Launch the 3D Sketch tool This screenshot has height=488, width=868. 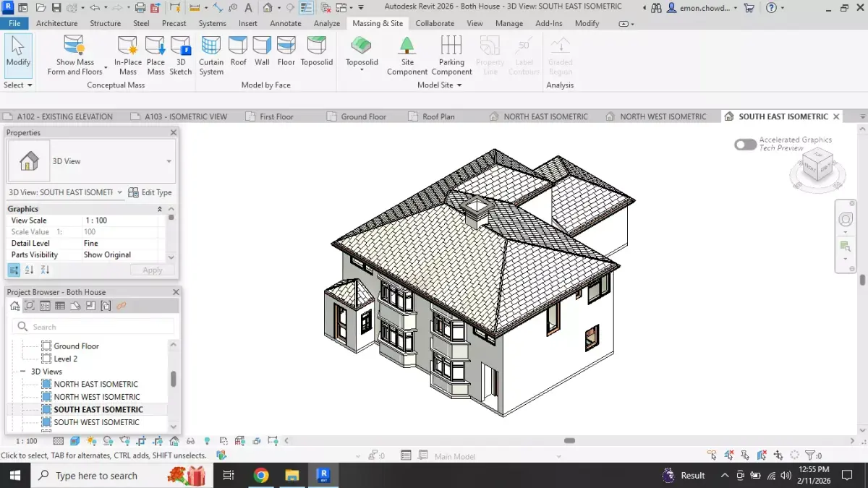(181, 56)
